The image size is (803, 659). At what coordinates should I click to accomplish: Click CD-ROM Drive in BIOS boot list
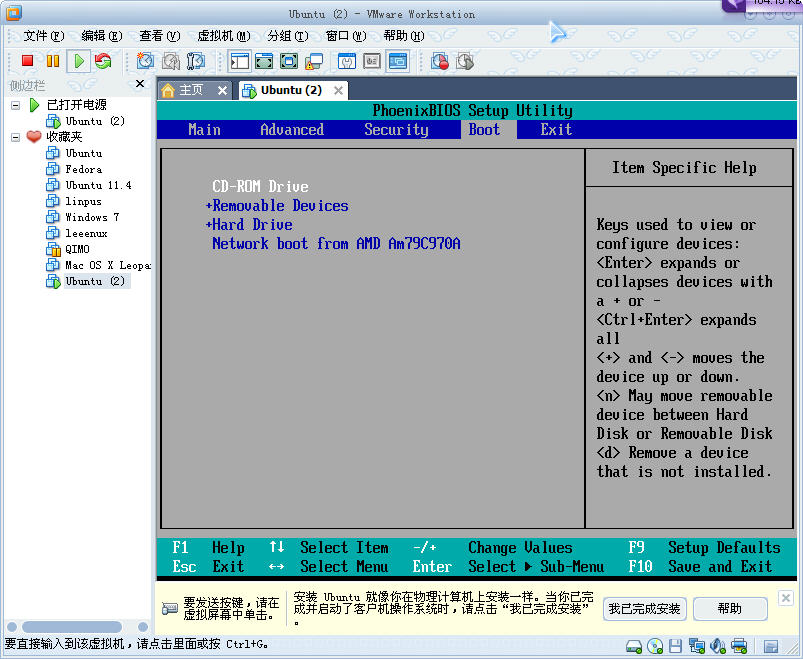260,186
